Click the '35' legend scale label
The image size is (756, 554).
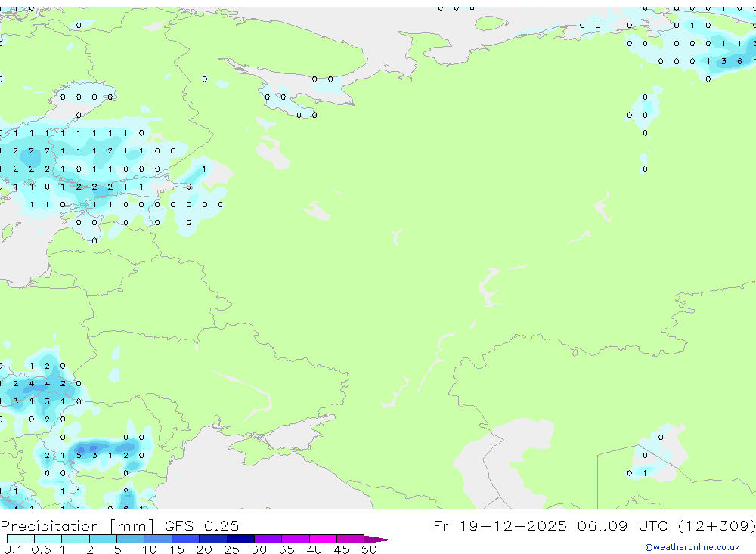[287, 549]
